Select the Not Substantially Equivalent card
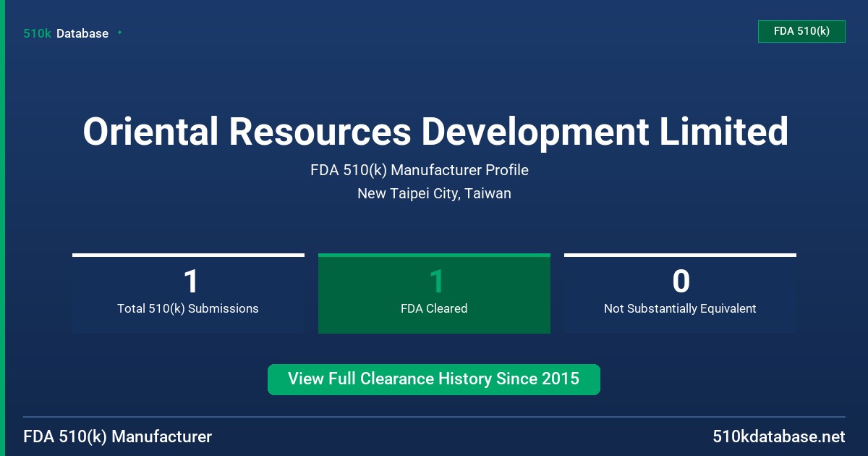 pos(680,293)
